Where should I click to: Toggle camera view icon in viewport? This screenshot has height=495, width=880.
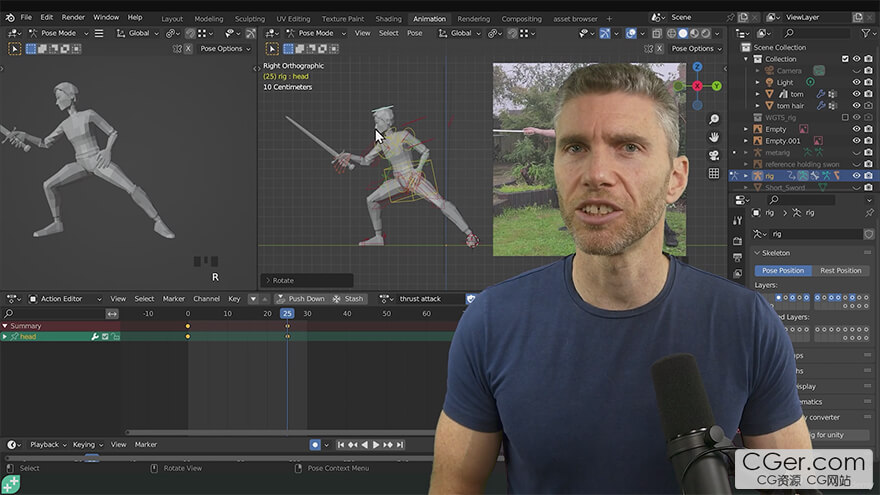[713, 155]
